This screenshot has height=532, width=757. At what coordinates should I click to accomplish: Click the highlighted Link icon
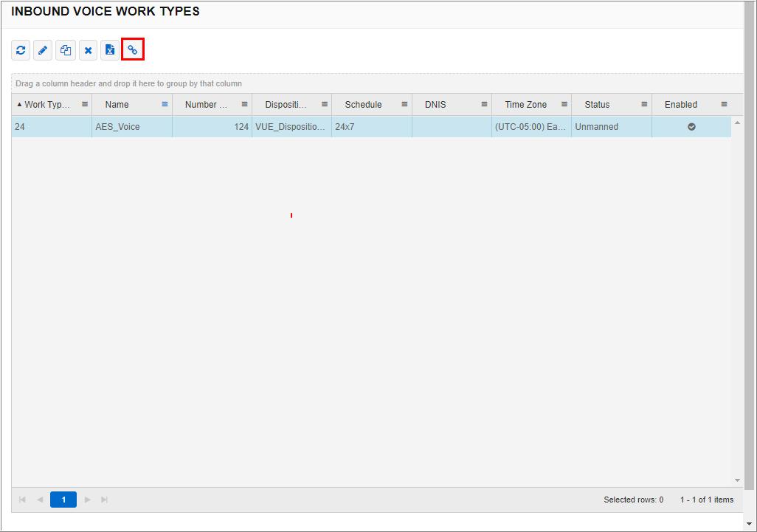[x=133, y=50]
